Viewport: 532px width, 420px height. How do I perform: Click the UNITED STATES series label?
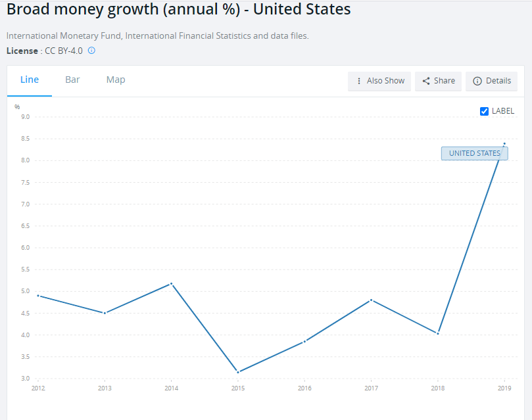pyautogui.click(x=474, y=153)
